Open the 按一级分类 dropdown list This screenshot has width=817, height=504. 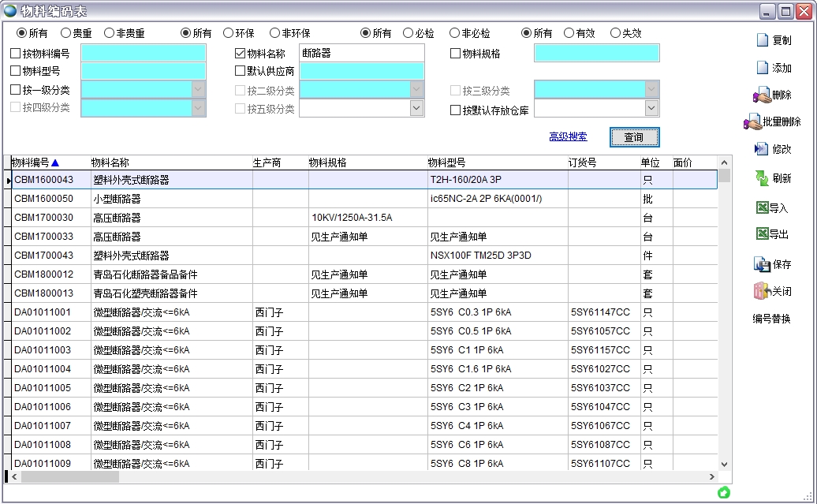pyautogui.click(x=198, y=90)
